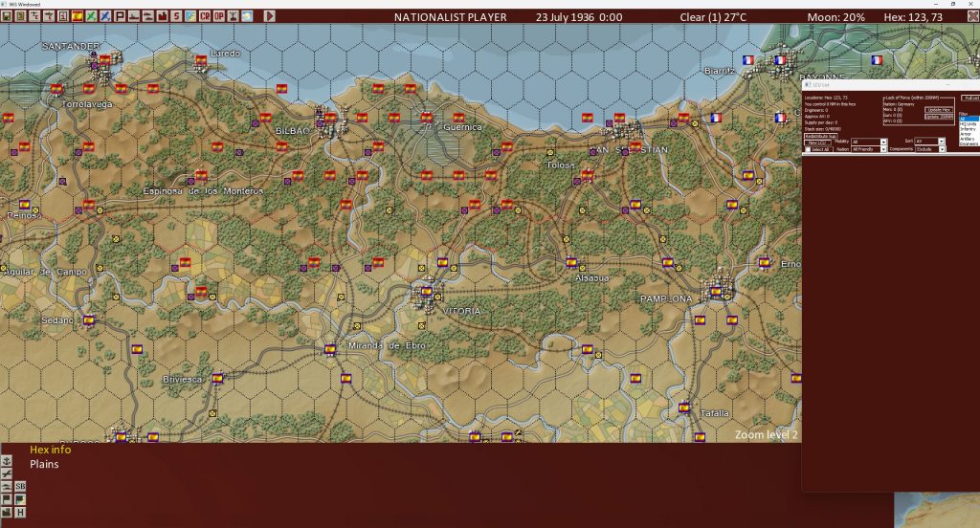This screenshot has height=528, width=980.
Task: Click the SB button in bottom panel
Action: tap(20, 486)
